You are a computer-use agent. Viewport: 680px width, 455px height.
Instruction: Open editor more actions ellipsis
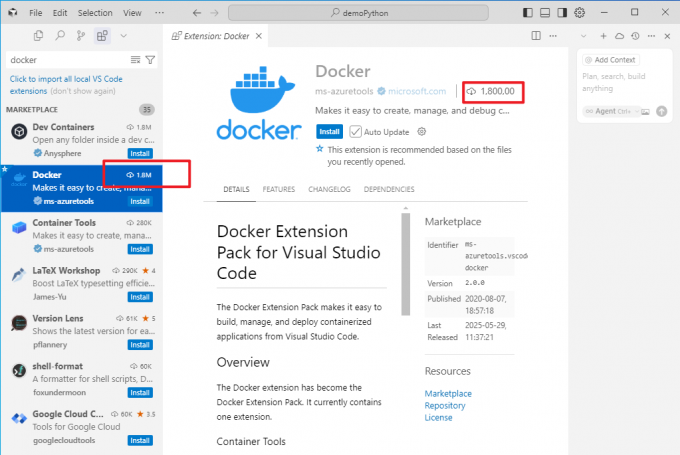click(x=553, y=36)
